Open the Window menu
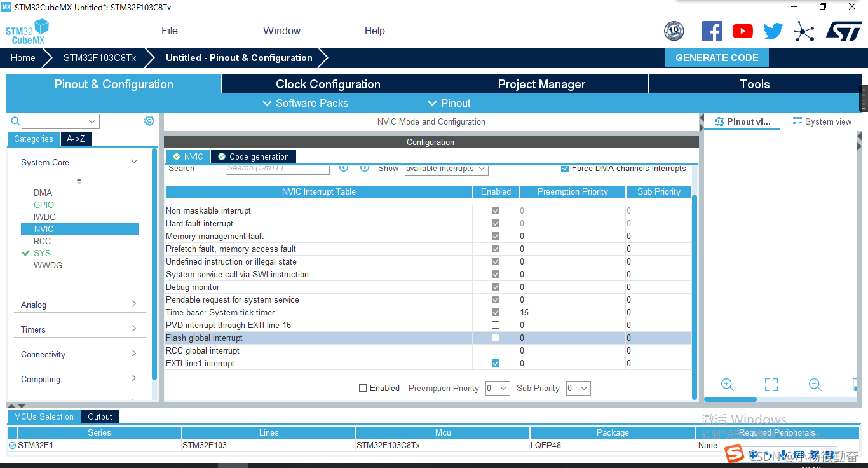The width and height of the screenshot is (868, 468). click(281, 31)
